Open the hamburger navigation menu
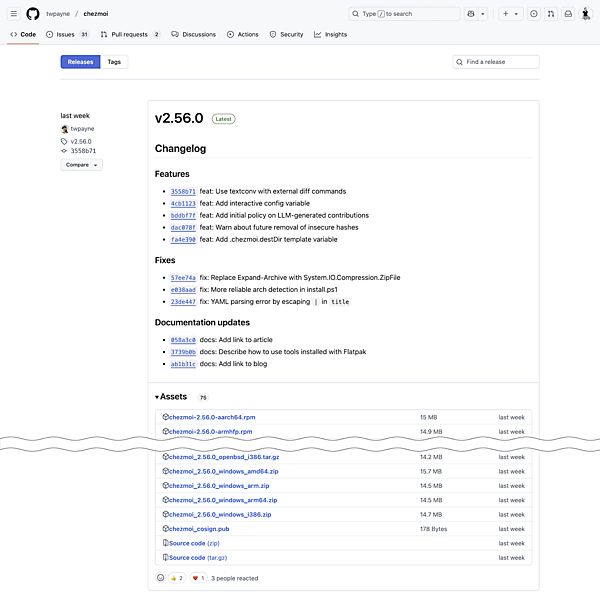 [13, 14]
